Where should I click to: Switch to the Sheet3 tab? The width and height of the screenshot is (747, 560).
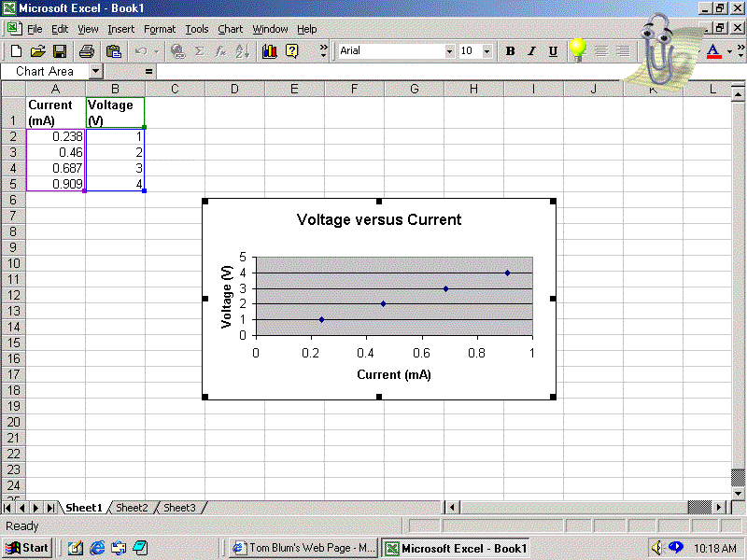[x=179, y=508]
